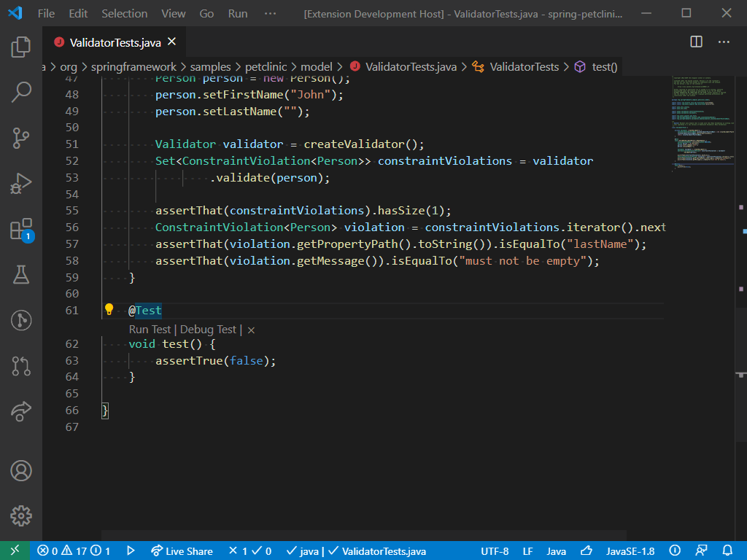
Task: Click createValidator() call on line 51
Action: pyautogui.click(x=360, y=144)
